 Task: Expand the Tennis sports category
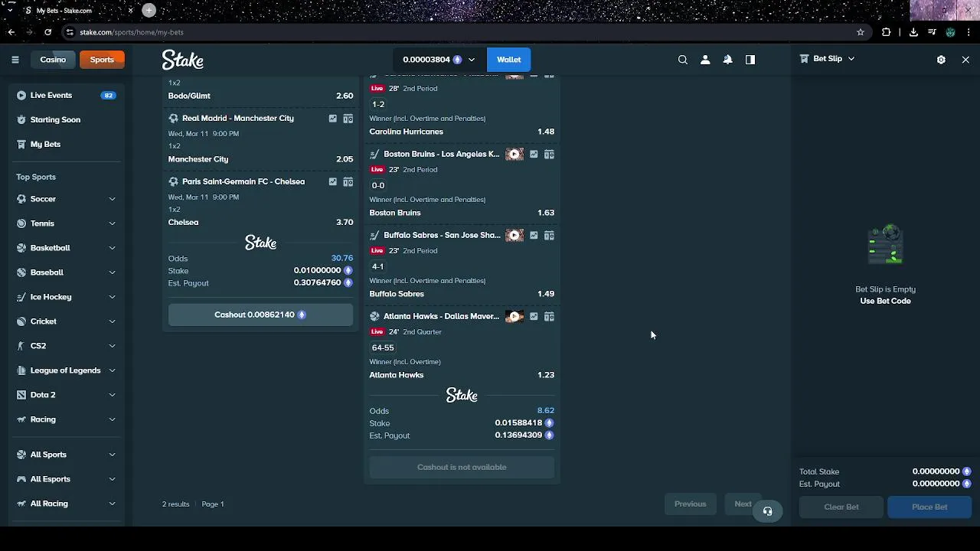click(x=112, y=223)
